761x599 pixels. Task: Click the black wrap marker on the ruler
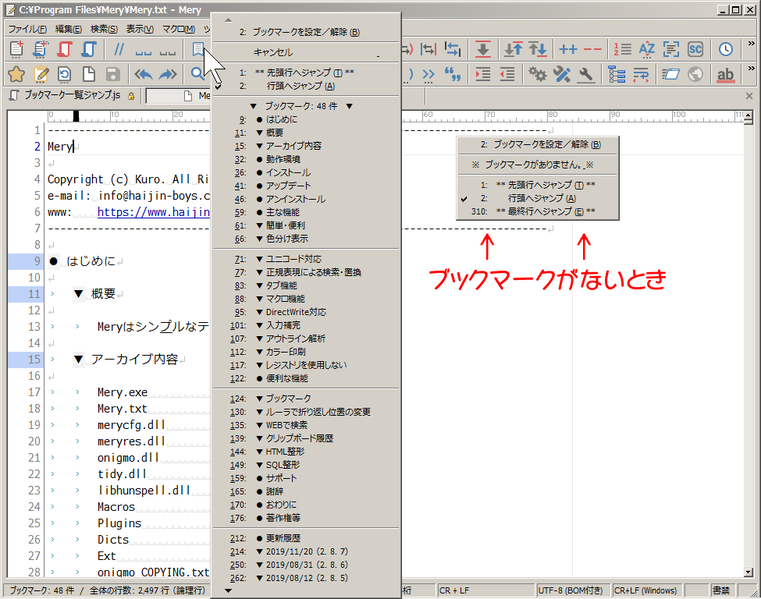[x=76, y=116]
